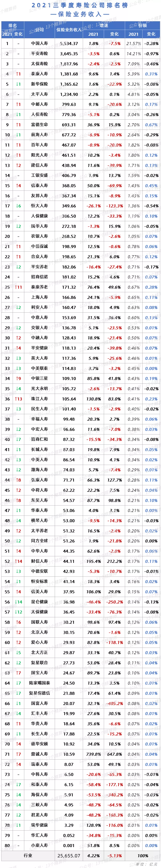Screen dimensions: 161x868
Task: Click the company name 北大方正
Action: (x=40, y=652)
